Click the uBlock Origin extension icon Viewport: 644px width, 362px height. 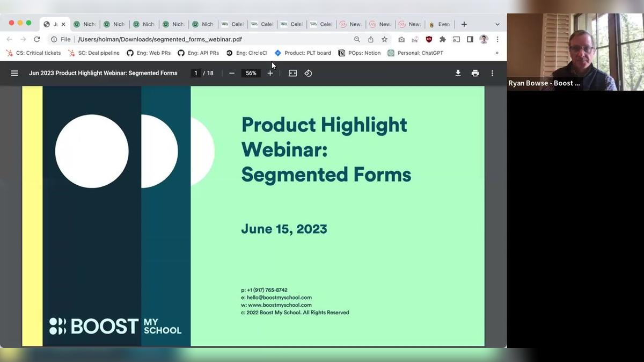[429, 39]
